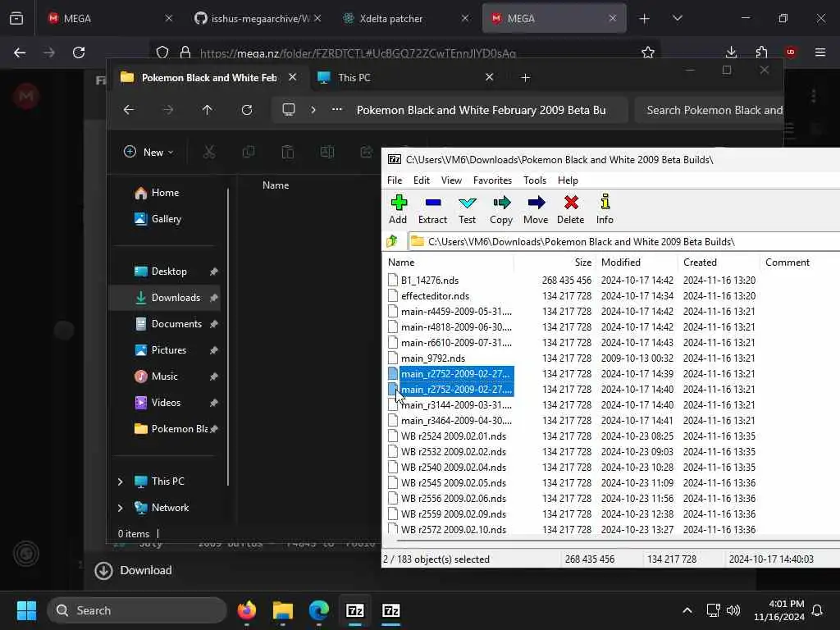Click Explorer up arrow
Image resolution: width=840 pixels, height=630 pixels.
208,110
